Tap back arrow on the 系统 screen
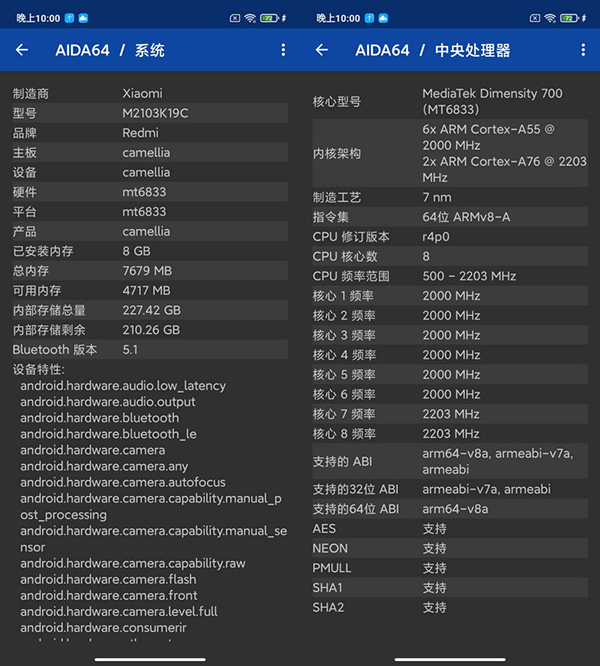 [22, 50]
